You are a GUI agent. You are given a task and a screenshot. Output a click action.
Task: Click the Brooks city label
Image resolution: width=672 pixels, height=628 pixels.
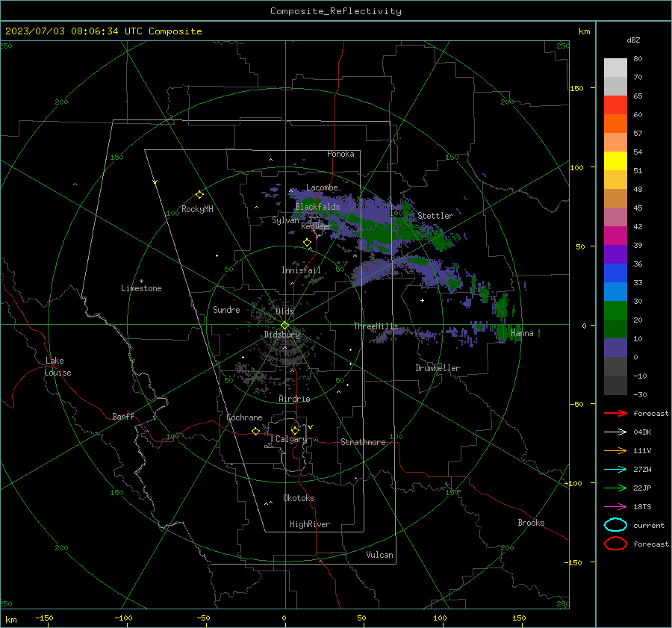pos(531,523)
